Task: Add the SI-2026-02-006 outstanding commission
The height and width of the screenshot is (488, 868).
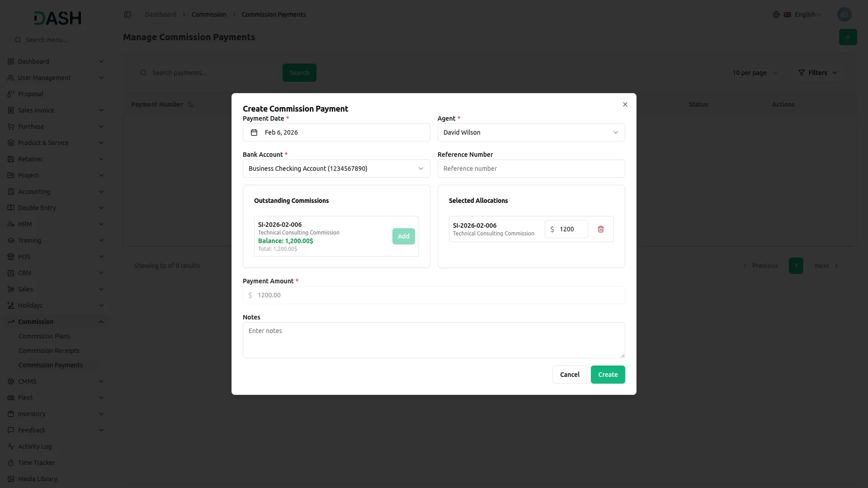Action: [x=404, y=236]
